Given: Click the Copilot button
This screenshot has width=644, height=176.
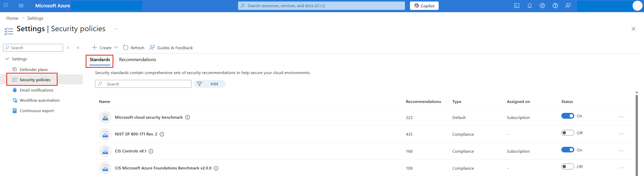Looking at the screenshot, I should [x=424, y=6].
